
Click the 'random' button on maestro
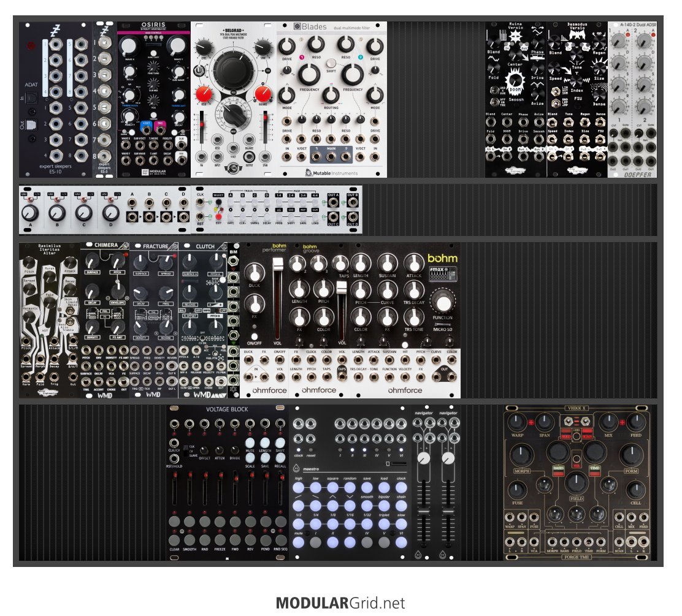pyautogui.click(x=350, y=488)
